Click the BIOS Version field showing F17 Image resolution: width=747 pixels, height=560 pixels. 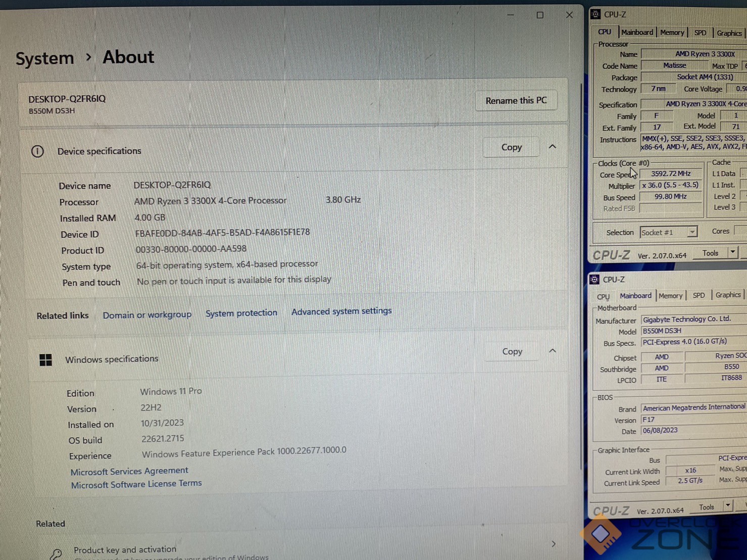(x=694, y=420)
